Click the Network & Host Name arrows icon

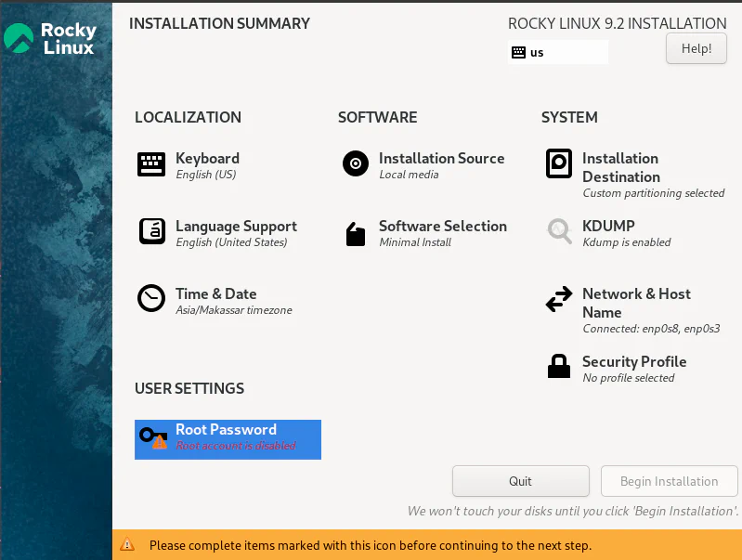point(559,299)
